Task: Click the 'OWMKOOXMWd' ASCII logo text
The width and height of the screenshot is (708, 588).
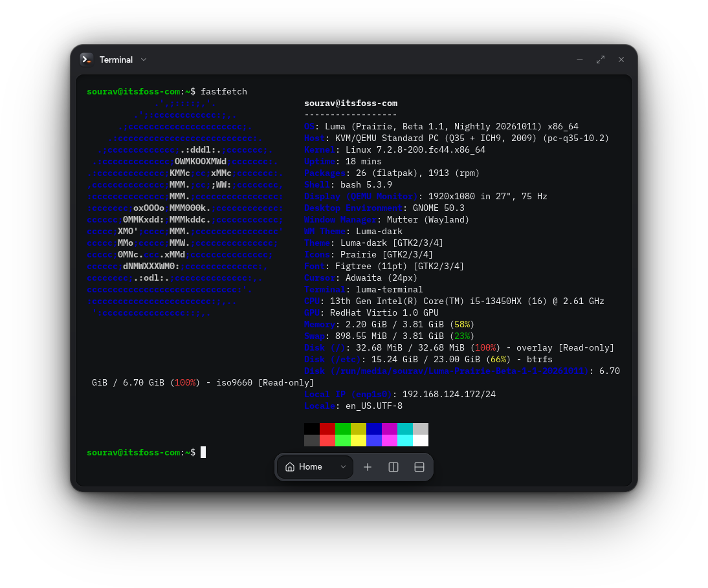Action: (201, 162)
